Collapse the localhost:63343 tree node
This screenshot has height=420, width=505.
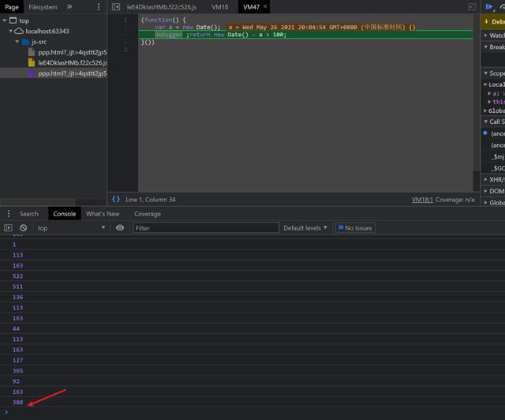click(x=10, y=32)
